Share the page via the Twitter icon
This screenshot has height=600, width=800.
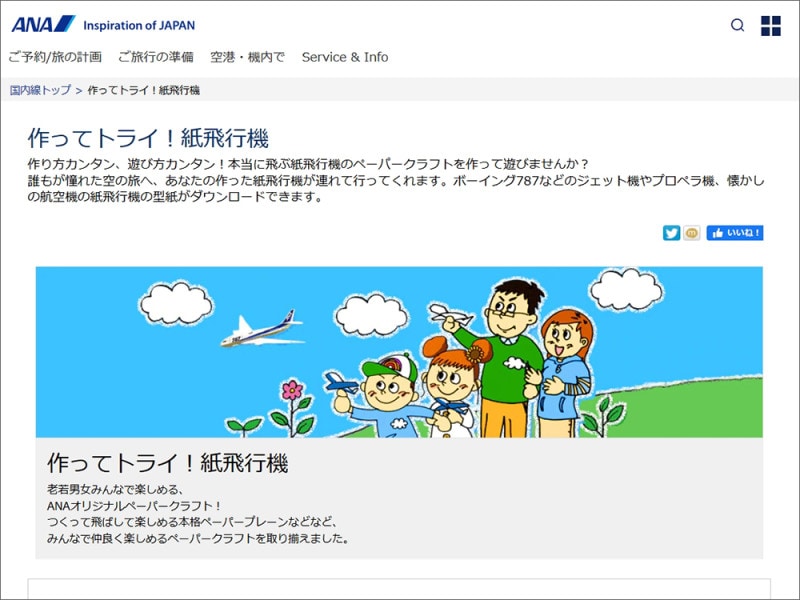coord(671,233)
